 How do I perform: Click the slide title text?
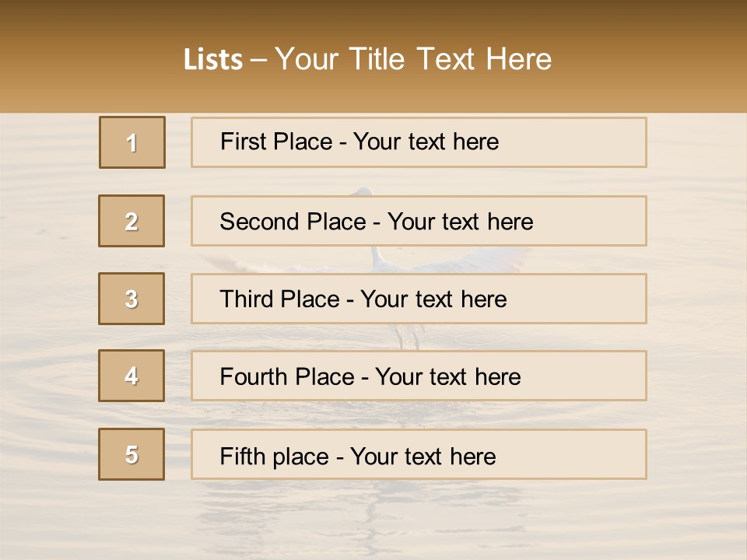(367, 59)
